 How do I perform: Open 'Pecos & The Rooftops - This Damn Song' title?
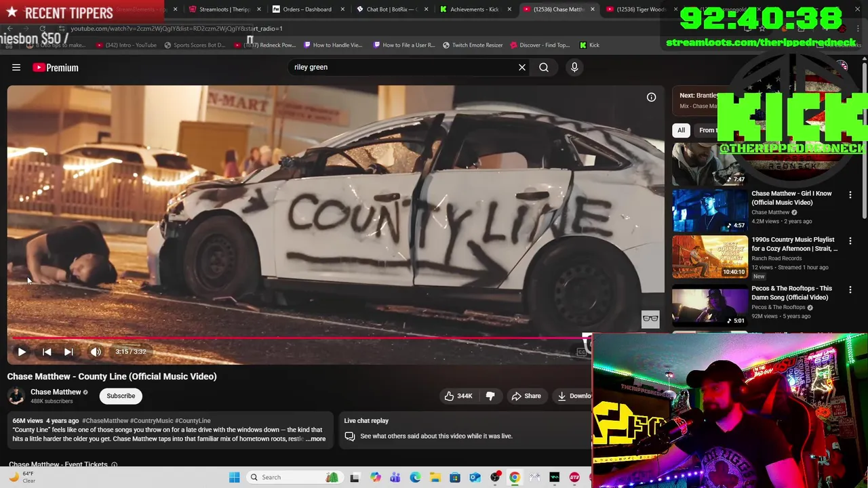tap(791, 293)
